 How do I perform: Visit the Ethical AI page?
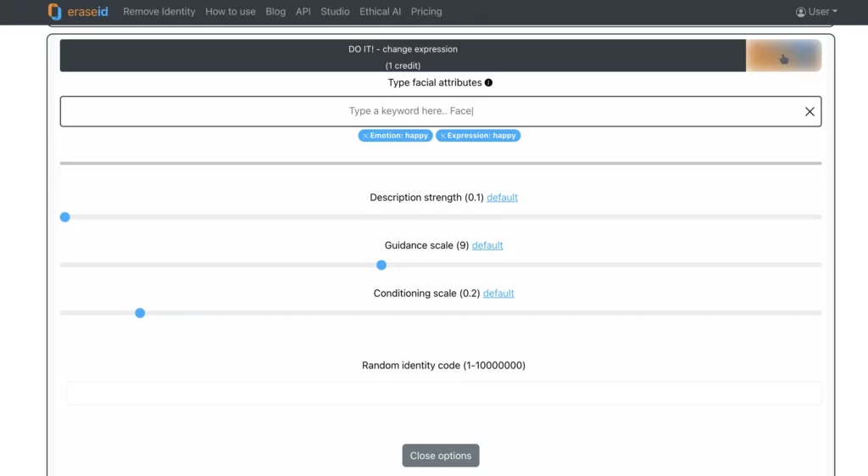click(380, 12)
